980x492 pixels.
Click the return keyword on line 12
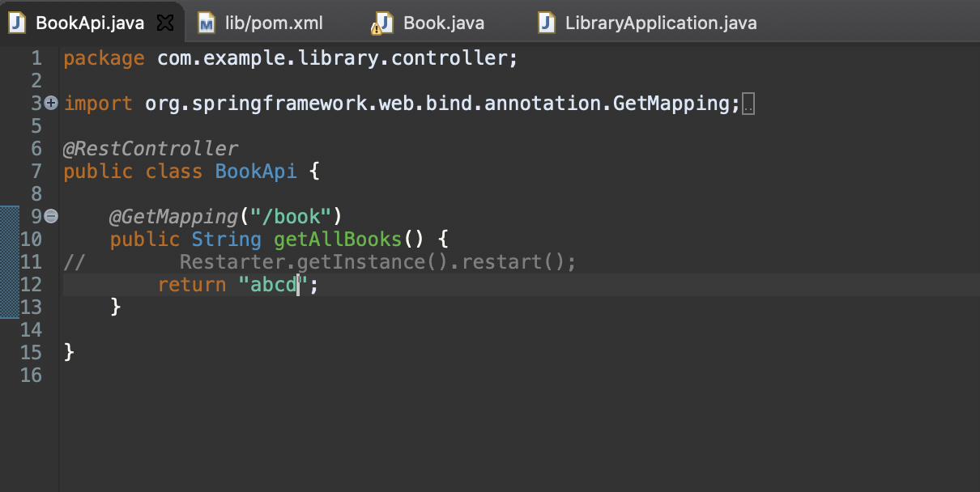point(192,285)
